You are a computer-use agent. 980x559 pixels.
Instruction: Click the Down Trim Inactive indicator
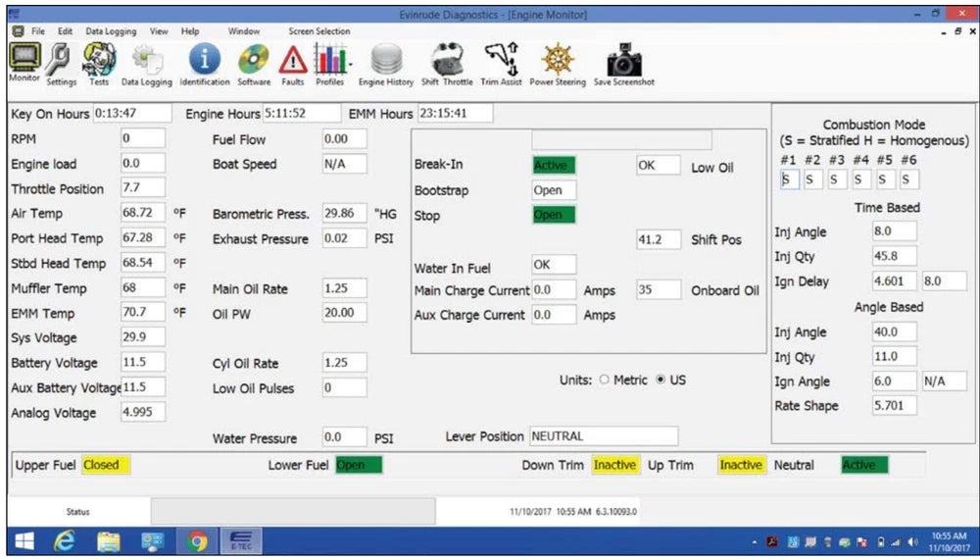tap(615, 465)
